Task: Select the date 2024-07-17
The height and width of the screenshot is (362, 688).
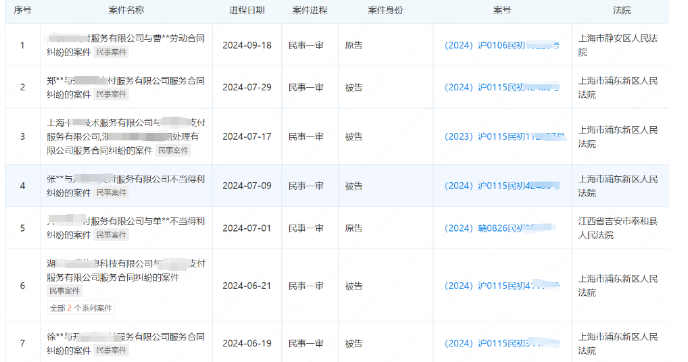Action: [247, 136]
